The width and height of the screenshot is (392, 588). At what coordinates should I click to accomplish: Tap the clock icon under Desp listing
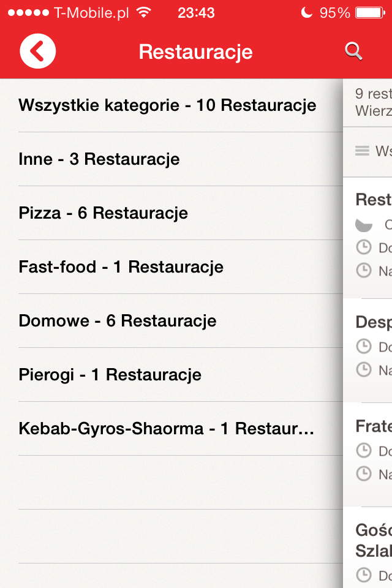coord(364,347)
